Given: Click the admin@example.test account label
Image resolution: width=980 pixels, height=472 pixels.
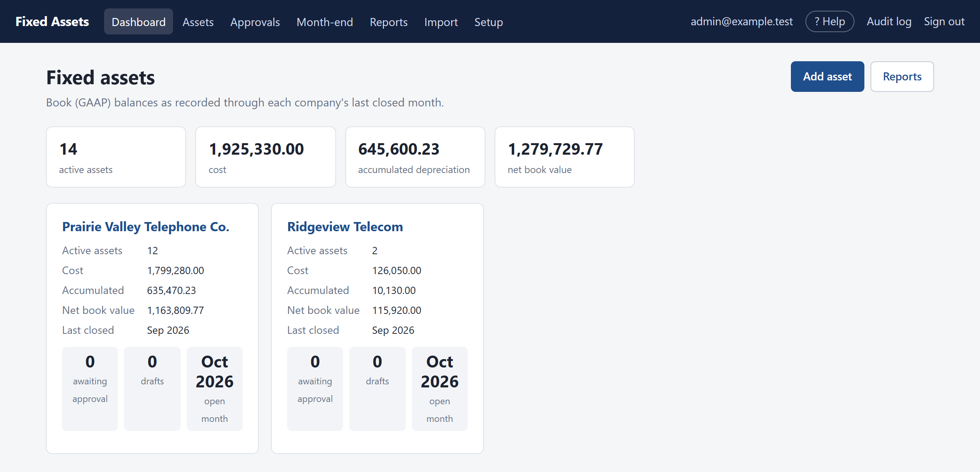Looking at the screenshot, I should (742, 21).
